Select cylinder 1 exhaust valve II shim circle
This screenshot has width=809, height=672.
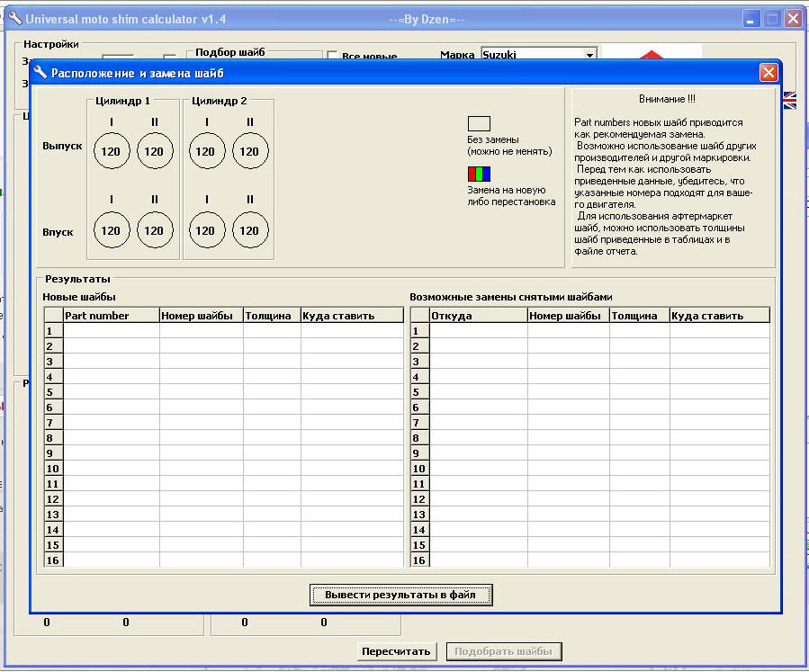[x=155, y=151]
